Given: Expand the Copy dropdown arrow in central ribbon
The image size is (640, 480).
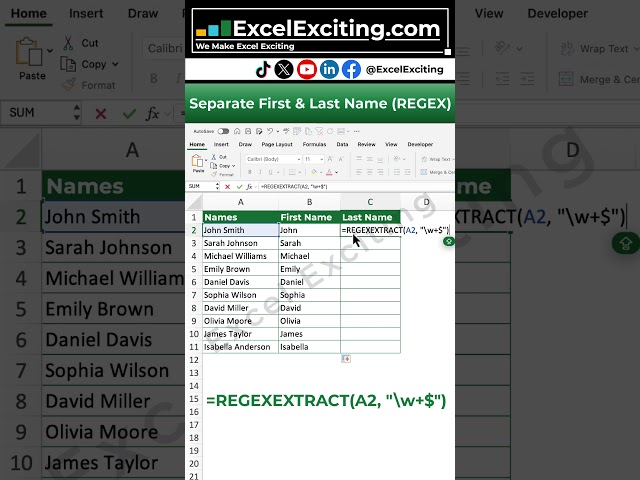Looking at the screenshot, I should pos(233,166).
